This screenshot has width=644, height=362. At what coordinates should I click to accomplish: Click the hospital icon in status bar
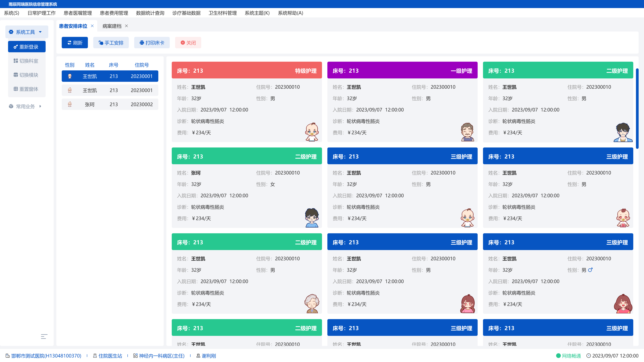tap(8, 356)
